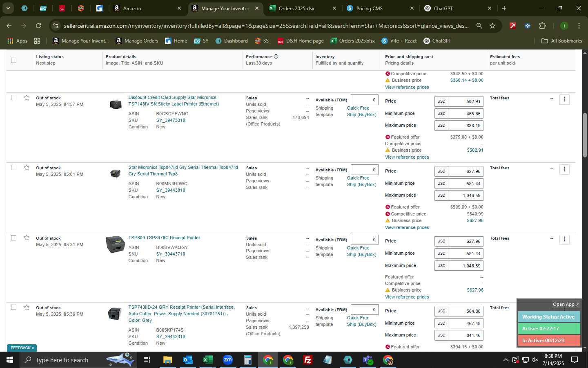The image size is (588, 368).
Task: Open notifications center on taskbar
Action: pyautogui.click(x=574, y=360)
